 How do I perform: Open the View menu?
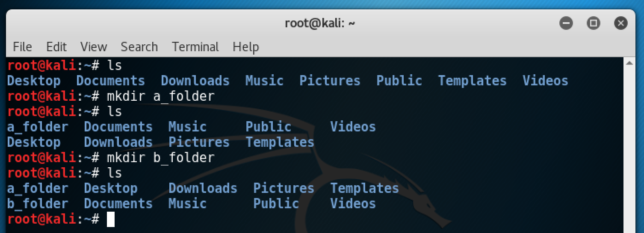[94, 47]
